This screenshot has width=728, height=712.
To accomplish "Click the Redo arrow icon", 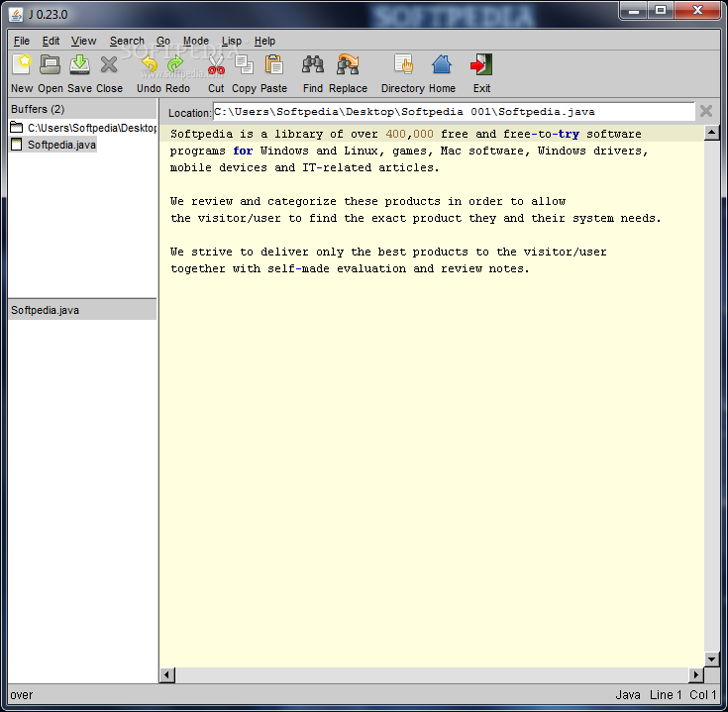I will point(176,64).
